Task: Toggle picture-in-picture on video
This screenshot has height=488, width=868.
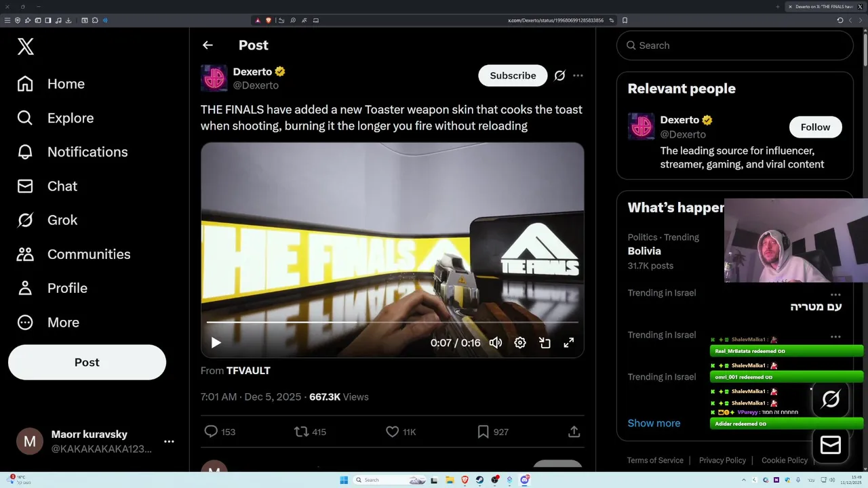Action: 545,342
